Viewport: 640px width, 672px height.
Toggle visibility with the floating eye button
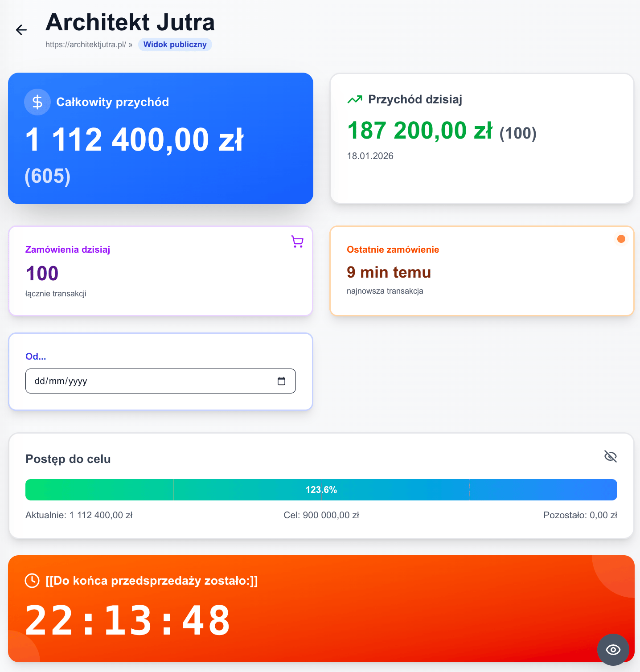point(613,650)
